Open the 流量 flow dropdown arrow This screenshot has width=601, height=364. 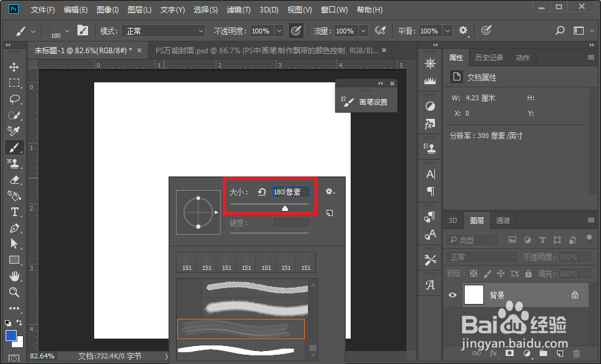[363, 31]
